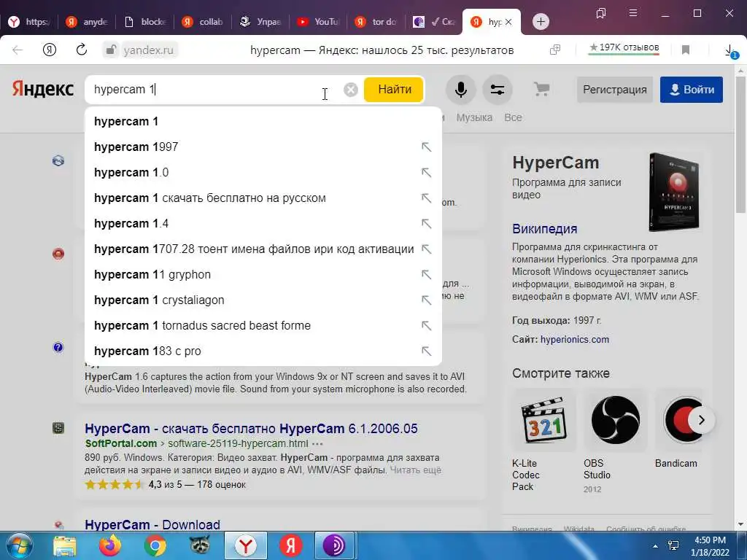This screenshot has height=560, width=747.
Task: Open the HyperCam - Download result
Action: click(x=152, y=524)
